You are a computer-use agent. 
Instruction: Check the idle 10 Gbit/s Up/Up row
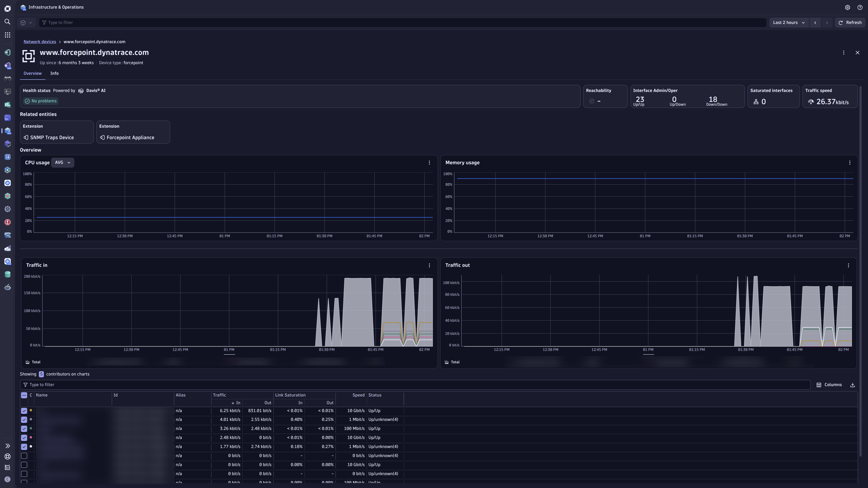point(24,465)
